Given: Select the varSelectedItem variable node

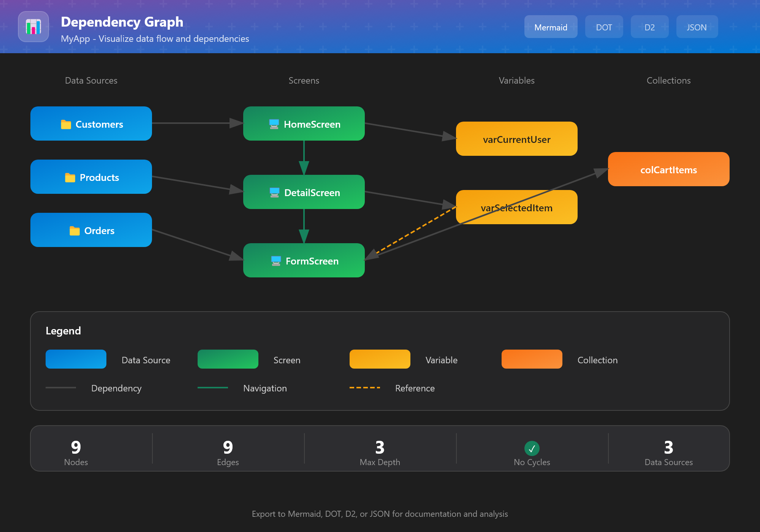Looking at the screenshot, I should click(517, 207).
